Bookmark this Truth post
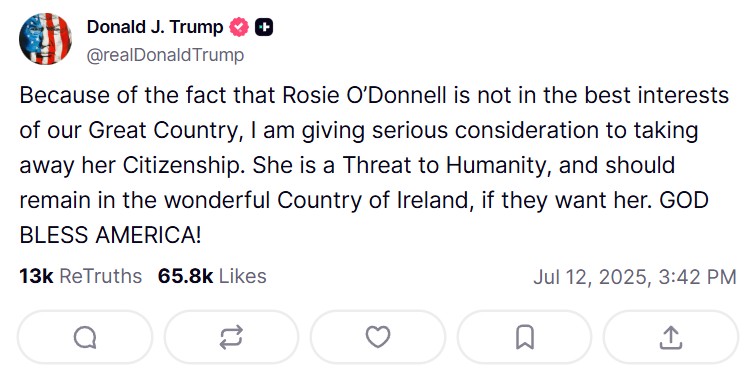Viewport: 753px width, 381px height. [x=525, y=337]
